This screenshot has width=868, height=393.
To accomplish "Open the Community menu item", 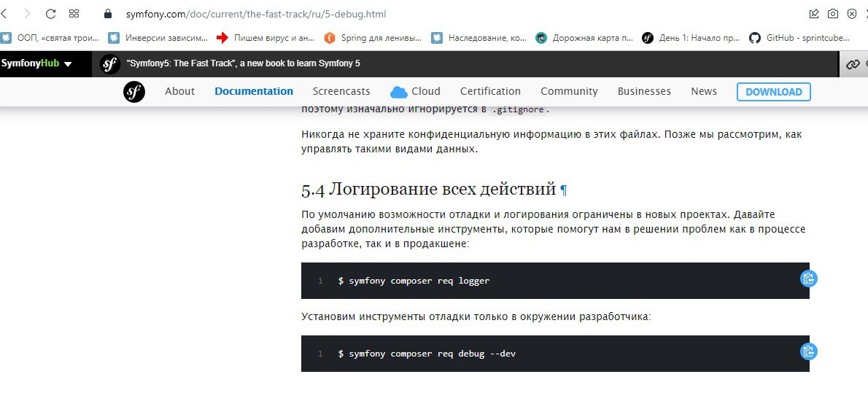I will point(569,91).
